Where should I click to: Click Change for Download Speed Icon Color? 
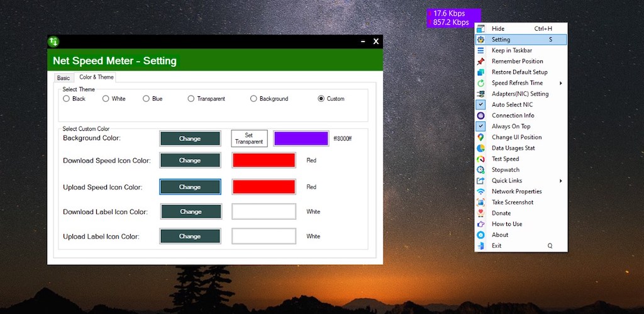(190, 160)
